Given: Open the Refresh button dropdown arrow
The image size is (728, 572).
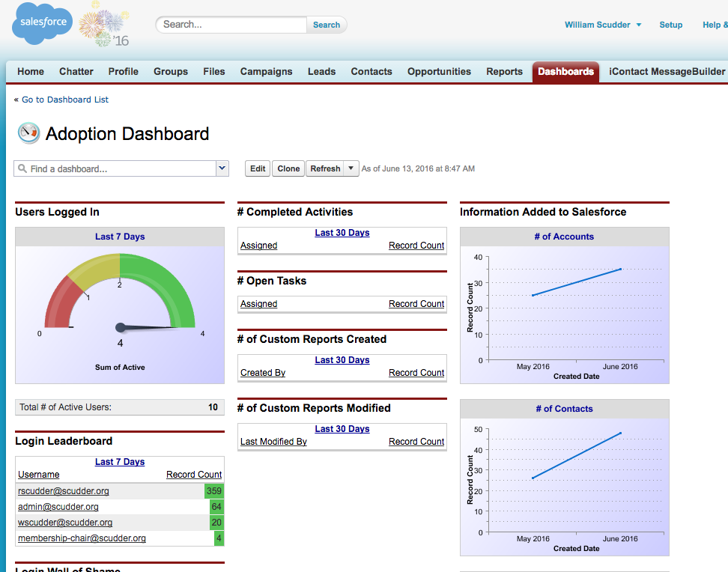Looking at the screenshot, I should point(351,168).
